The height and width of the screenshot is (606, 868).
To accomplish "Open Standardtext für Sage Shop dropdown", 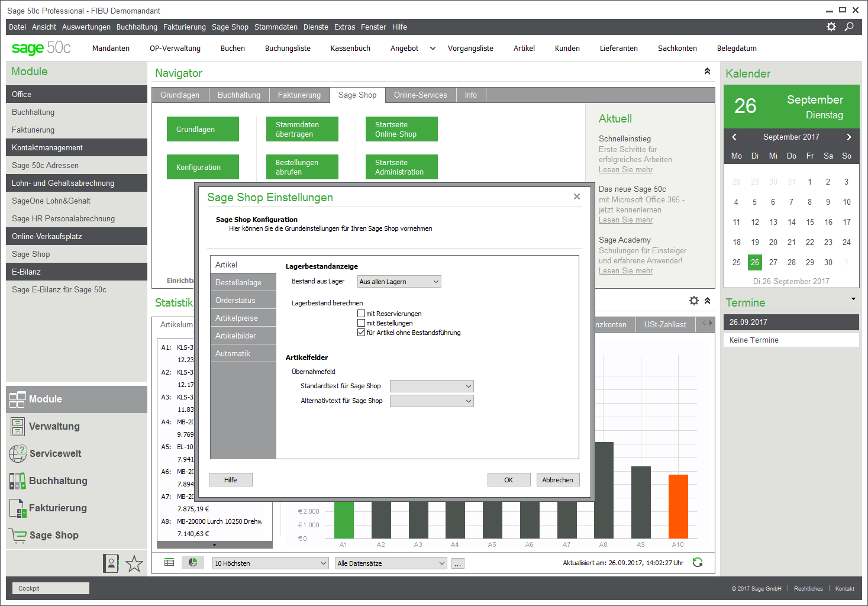I will (x=432, y=386).
